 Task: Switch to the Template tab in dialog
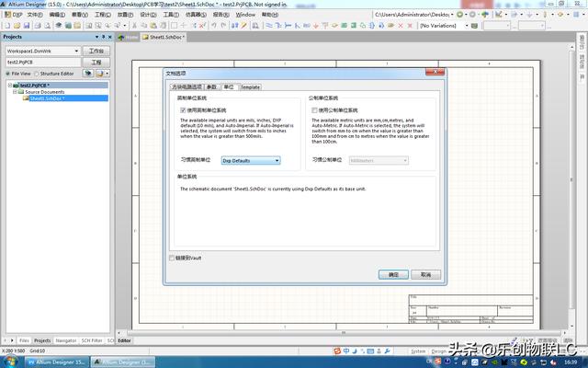click(250, 87)
